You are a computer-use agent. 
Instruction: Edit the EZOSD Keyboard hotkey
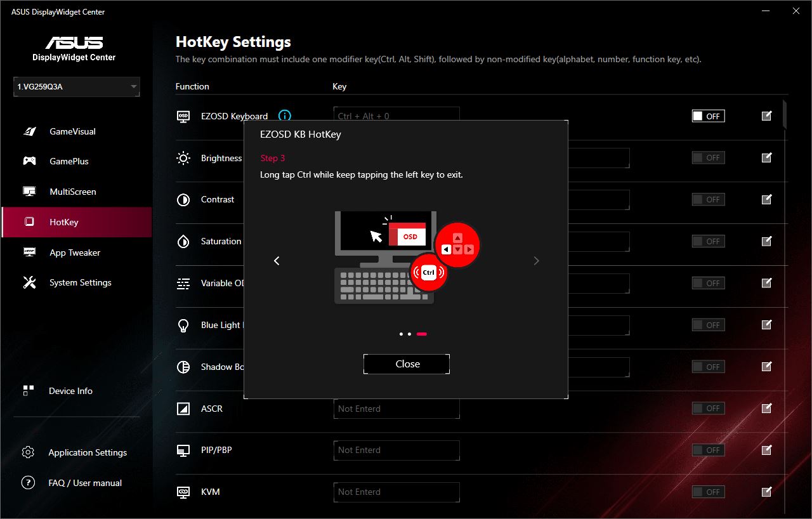pyautogui.click(x=766, y=116)
